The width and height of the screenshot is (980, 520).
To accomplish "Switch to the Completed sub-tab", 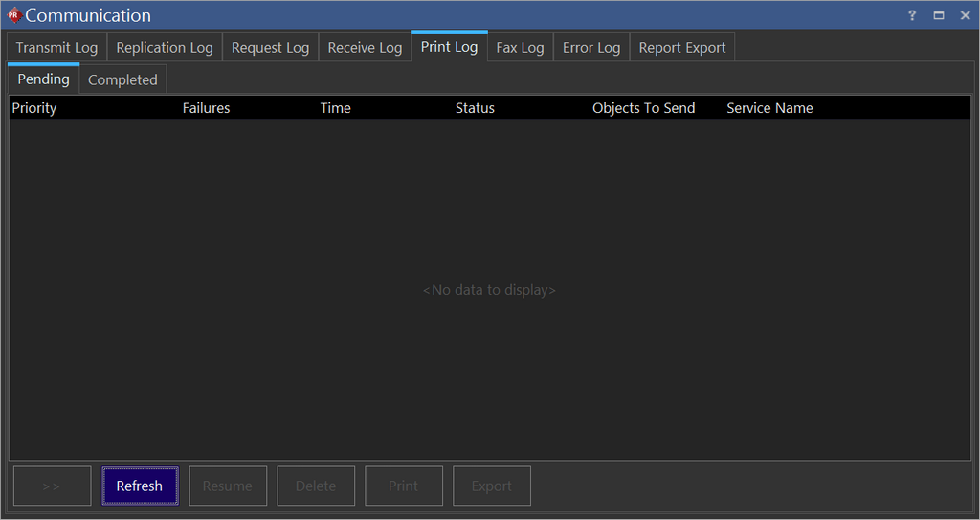I will (122, 80).
